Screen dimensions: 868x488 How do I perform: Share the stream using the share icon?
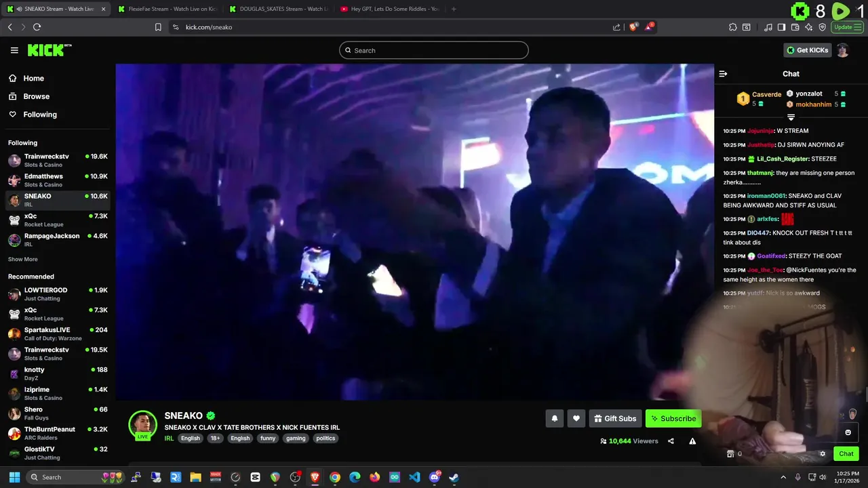(x=671, y=441)
